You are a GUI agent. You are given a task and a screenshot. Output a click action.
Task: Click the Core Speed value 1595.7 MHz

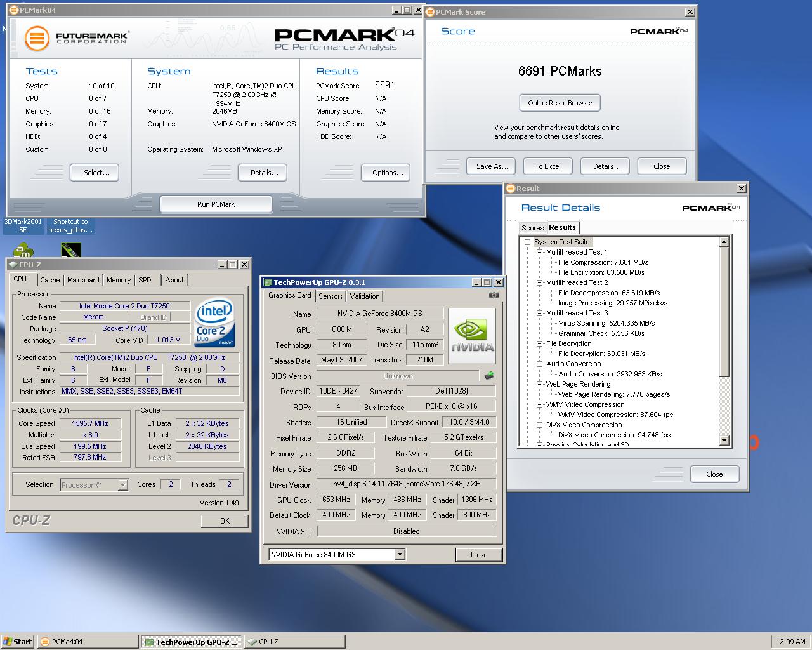(x=90, y=423)
